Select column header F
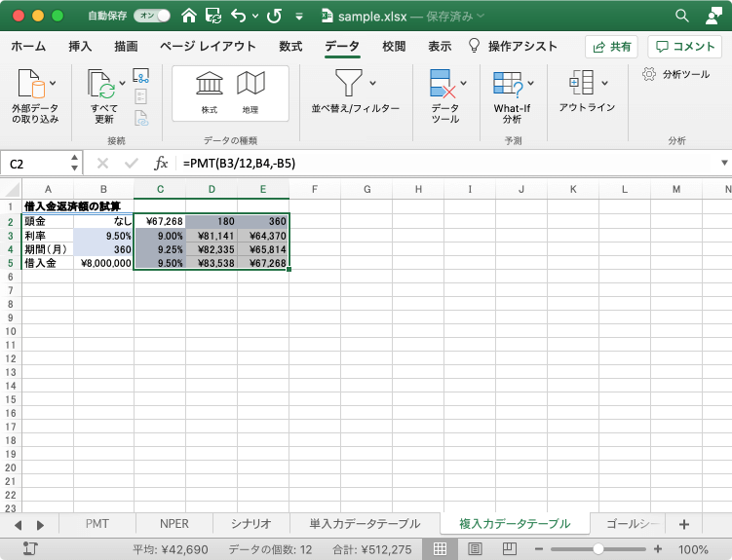 (x=315, y=189)
